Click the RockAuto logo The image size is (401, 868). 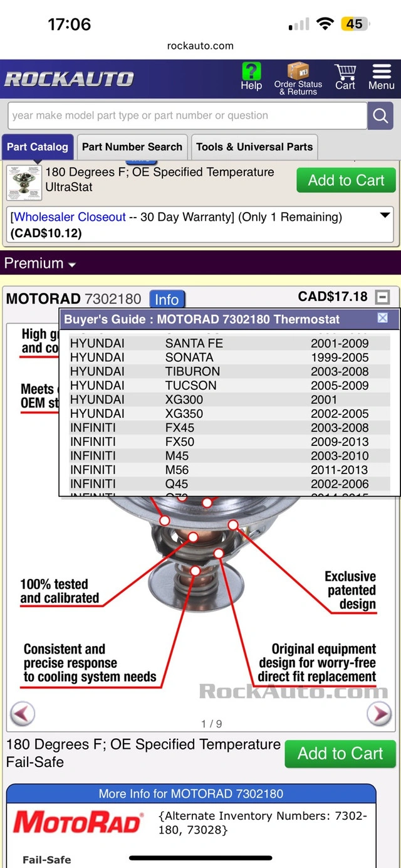(x=69, y=79)
